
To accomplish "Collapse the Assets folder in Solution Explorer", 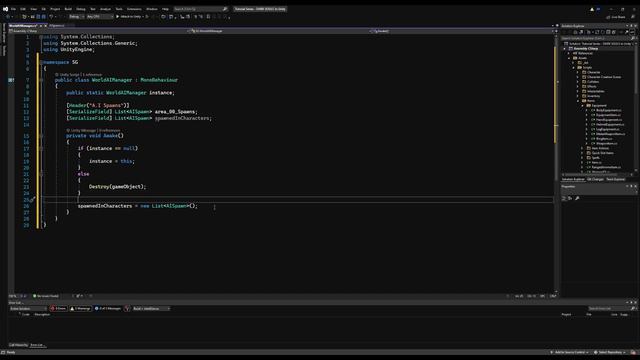I will tap(569, 58).
